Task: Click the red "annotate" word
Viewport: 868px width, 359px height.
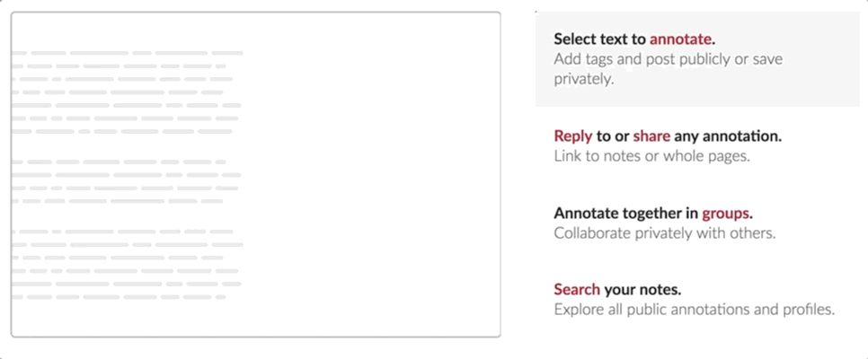Action: (680, 39)
